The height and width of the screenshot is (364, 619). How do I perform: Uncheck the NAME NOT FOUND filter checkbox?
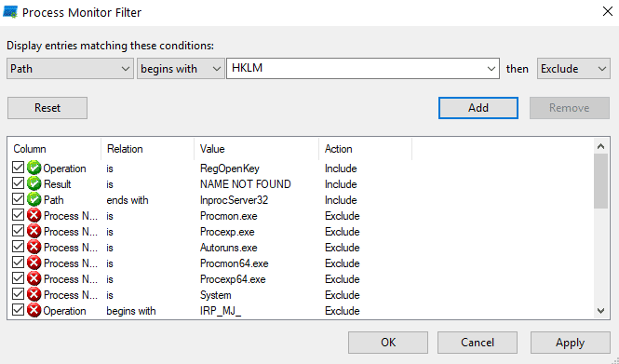click(x=19, y=183)
